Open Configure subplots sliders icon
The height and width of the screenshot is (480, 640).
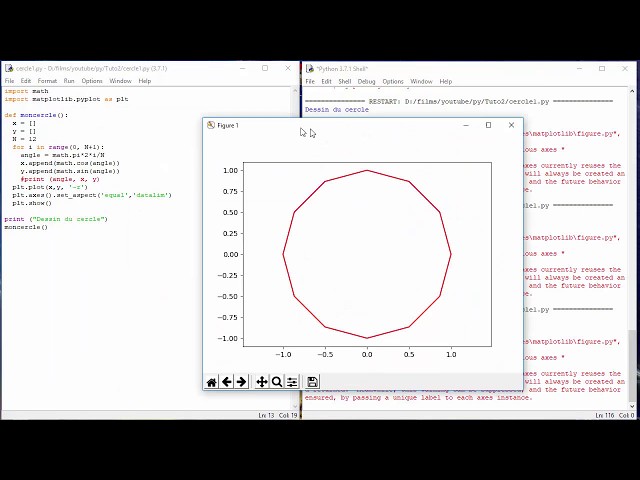[292, 382]
